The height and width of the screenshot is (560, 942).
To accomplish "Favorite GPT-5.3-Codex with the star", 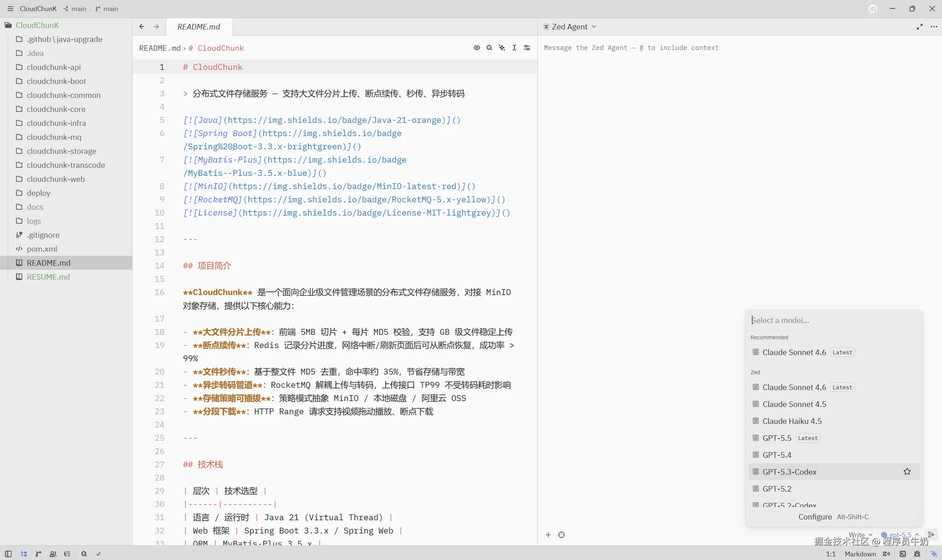I will [x=907, y=472].
